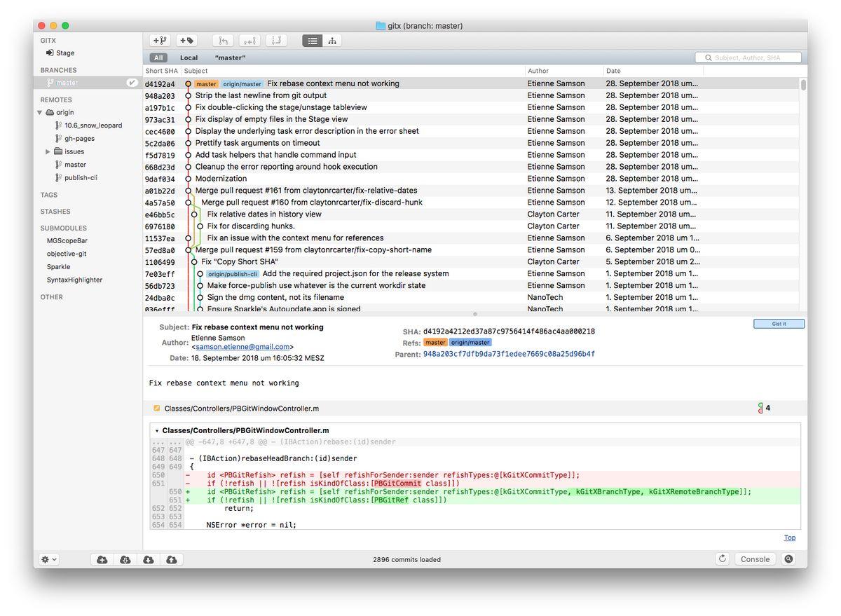Click the cloud fetch button in bottom bar
Viewport: 841px width, 616px height.
pos(125,559)
